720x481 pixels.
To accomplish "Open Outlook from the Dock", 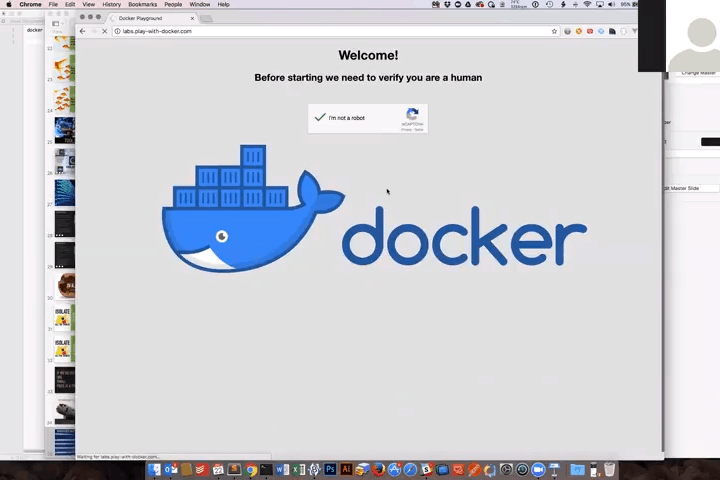I will pyautogui.click(x=171, y=470).
